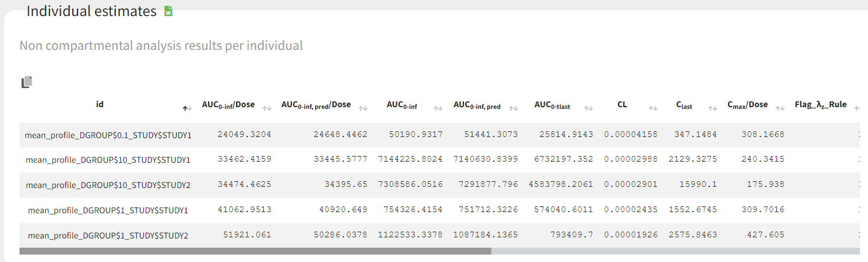Sort by AUC0-inf/Dose using its sort arrows
Image resolution: width=868 pixels, height=262 pixels.
pyautogui.click(x=267, y=108)
